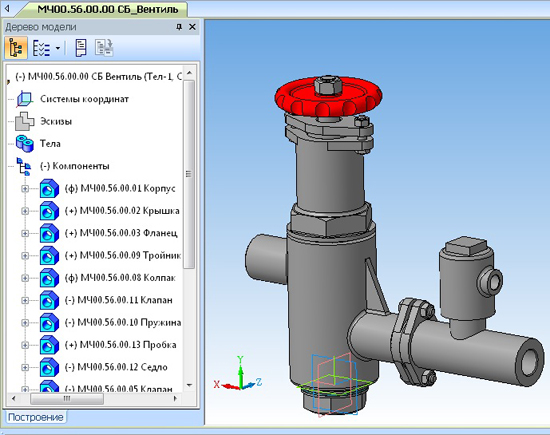The width and height of the screenshot is (550, 435).
Task: Click the tree's vertical scrollbar down arrow
Action: [x=189, y=385]
